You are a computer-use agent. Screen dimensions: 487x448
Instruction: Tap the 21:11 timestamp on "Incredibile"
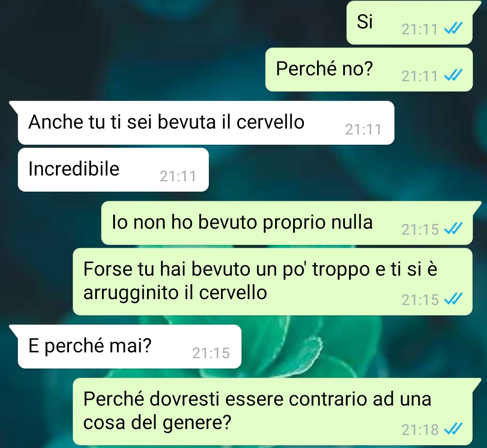(x=178, y=176)
